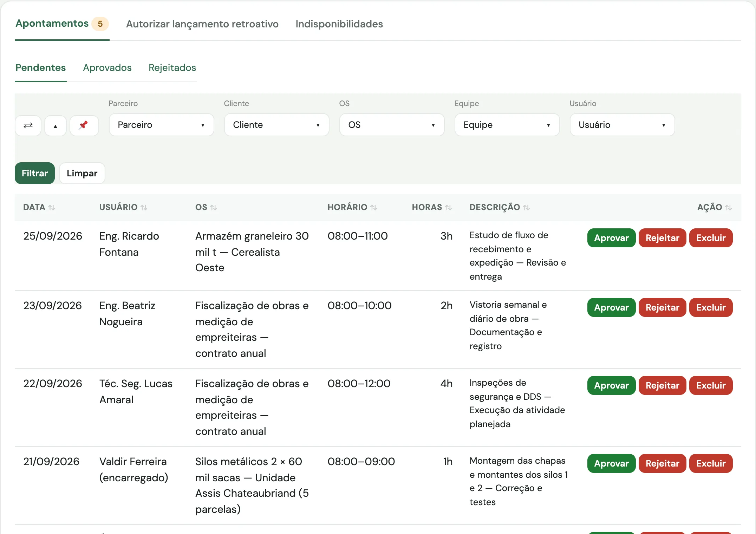756x534 pixels.
Task: Excluir the 21/09/2026 Valdir Ferreira entry
Action: point(711,463)
